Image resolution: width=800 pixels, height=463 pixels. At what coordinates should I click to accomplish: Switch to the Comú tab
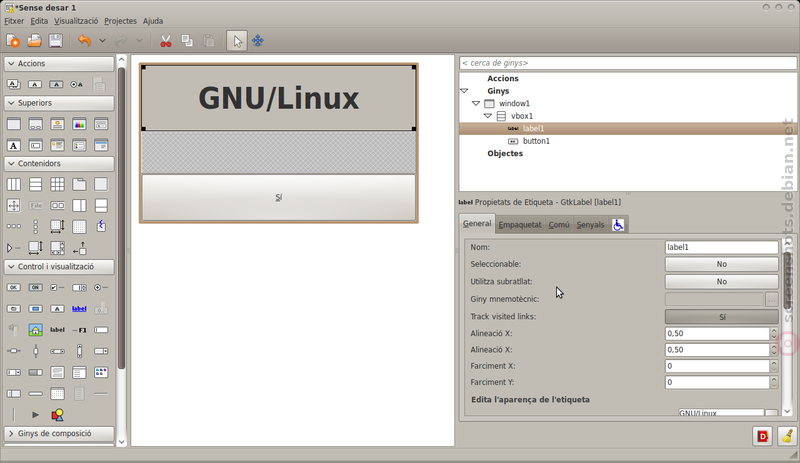(x=559, y=225)
